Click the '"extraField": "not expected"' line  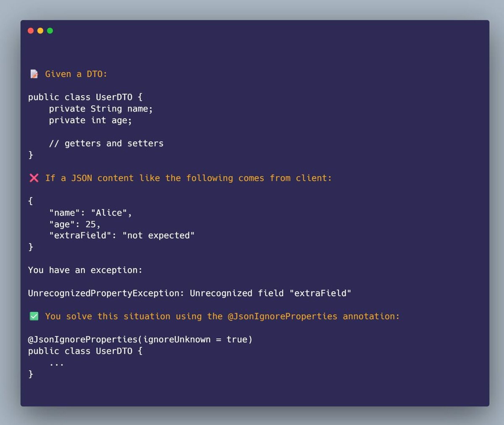point(122,236)
